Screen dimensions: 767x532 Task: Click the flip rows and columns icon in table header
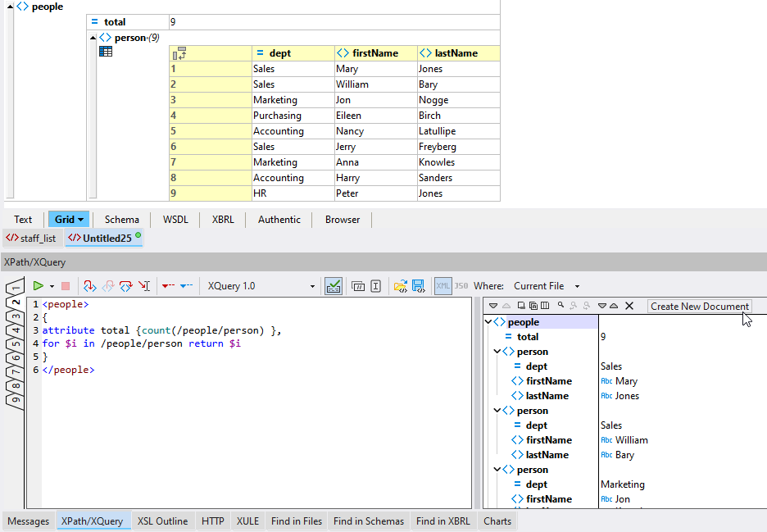tap(180, 53)
